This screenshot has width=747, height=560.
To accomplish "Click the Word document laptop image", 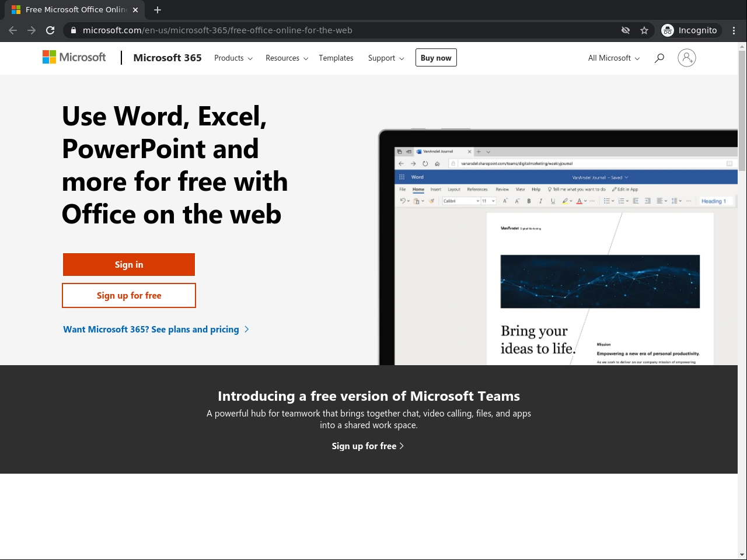I will [558, 247].
